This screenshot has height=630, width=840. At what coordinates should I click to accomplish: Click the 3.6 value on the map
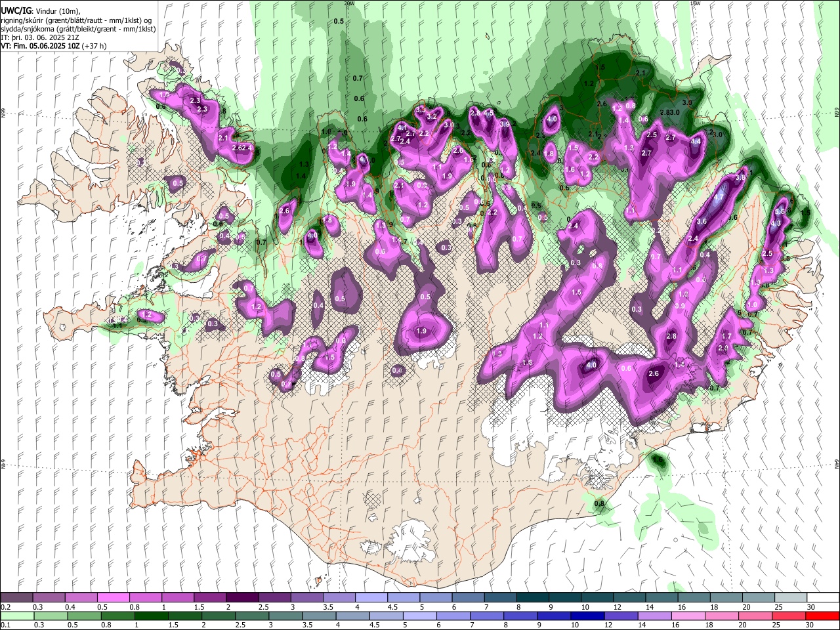[x=702, y=221]
